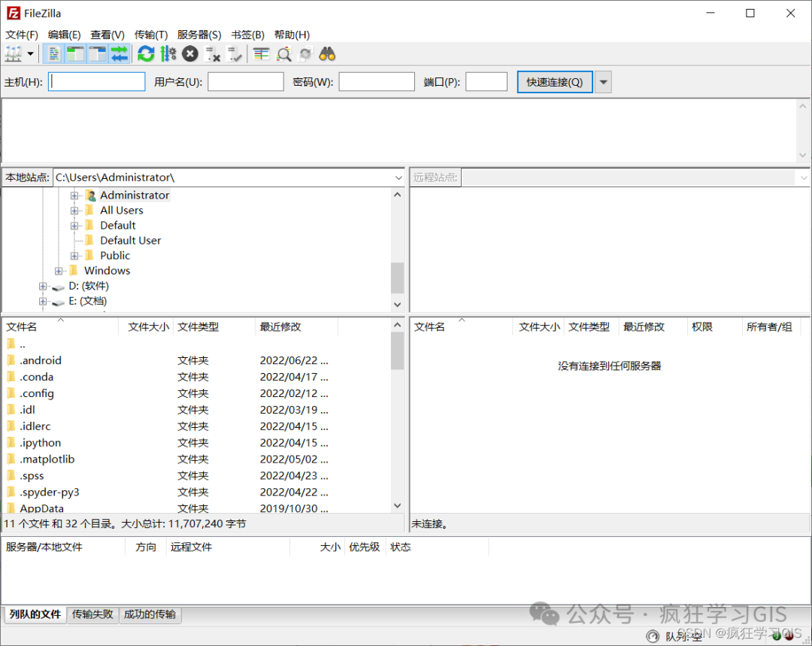Toggle synchronized browsing icon

click(x=305, y=54)
